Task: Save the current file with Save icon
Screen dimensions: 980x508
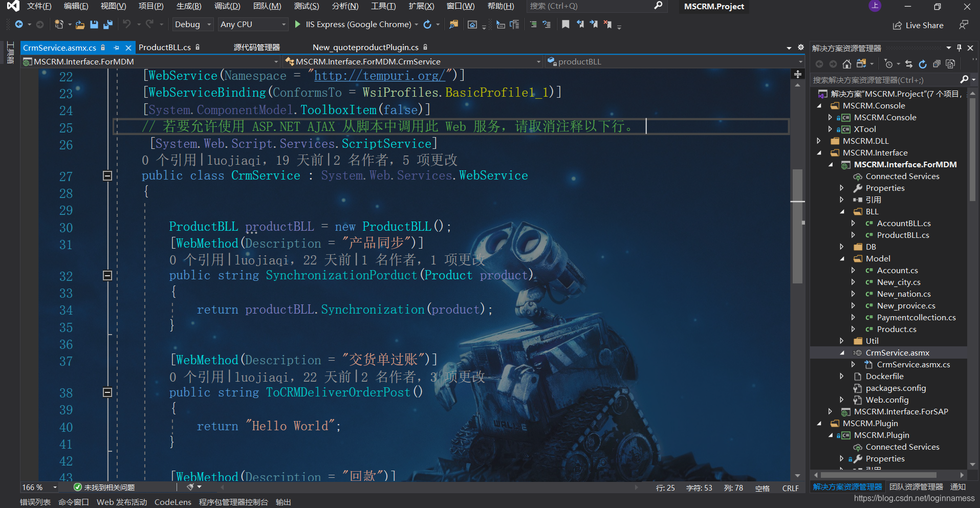Action: point(94,24)
